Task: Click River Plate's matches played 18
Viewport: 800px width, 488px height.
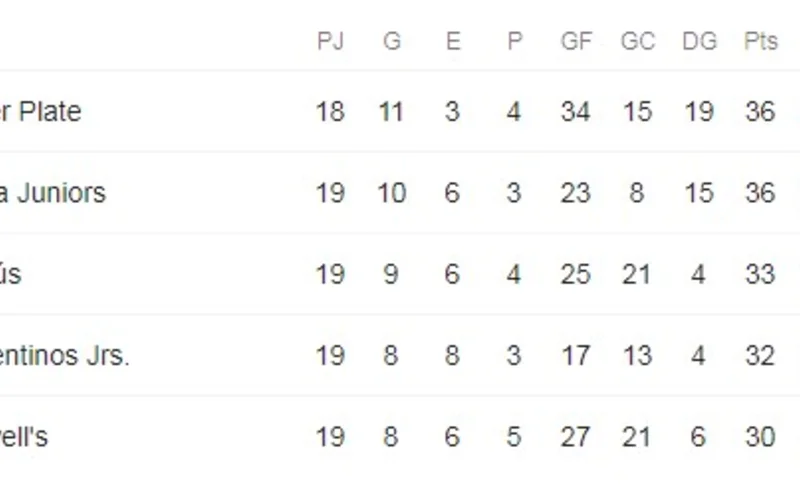Action: coord(330,111)
